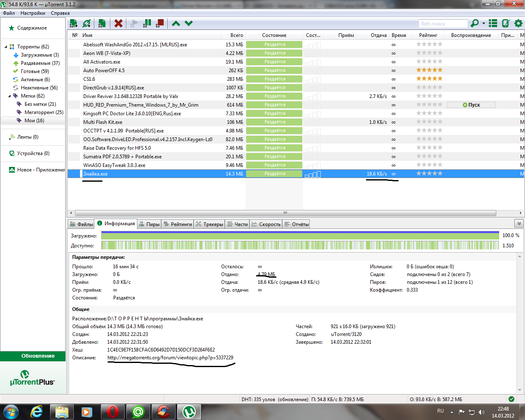Click the Pause torrent toolbar icon

click(147, 23)
